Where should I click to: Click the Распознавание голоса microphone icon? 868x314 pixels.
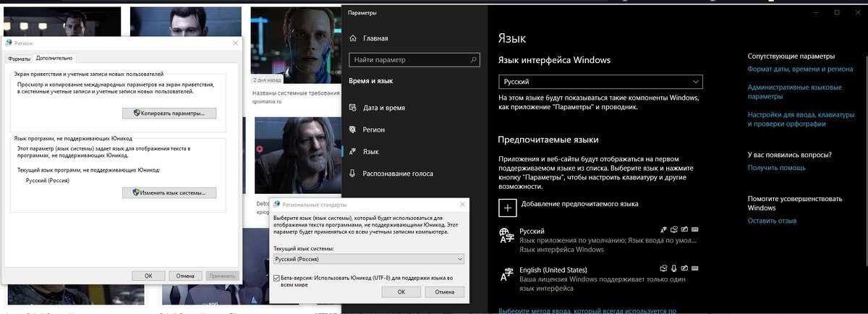coord(352,174)
